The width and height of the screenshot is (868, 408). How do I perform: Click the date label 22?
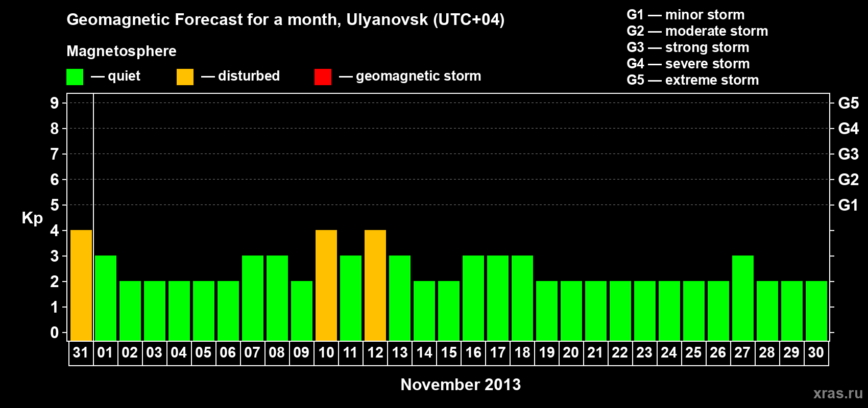point(620,352)
